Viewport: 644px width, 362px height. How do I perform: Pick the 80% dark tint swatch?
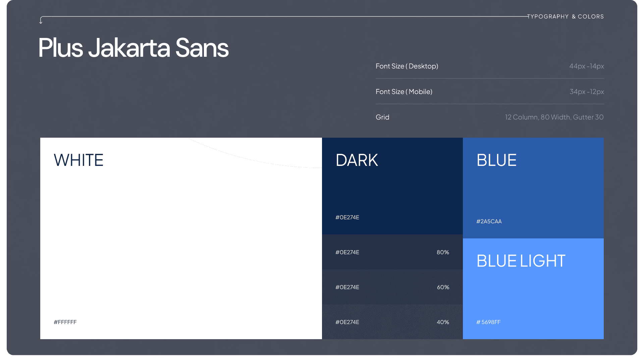pyautogui.click(x=392, y=252)
